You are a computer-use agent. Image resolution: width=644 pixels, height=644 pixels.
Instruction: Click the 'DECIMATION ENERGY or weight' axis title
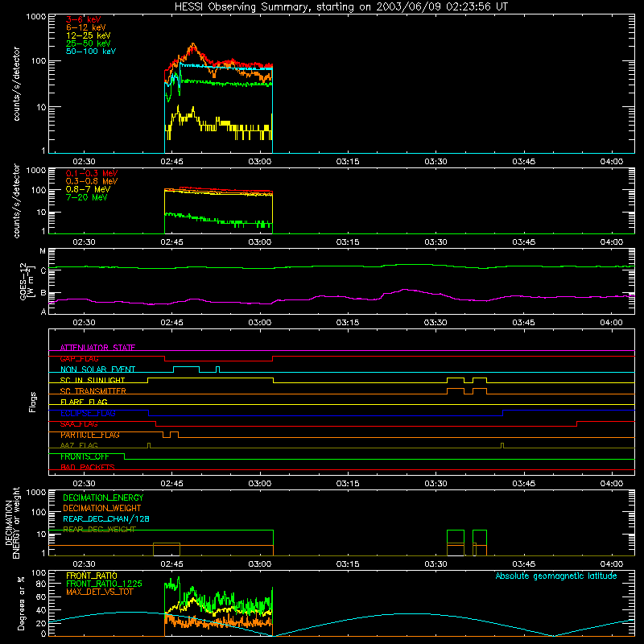pos(12,522)
